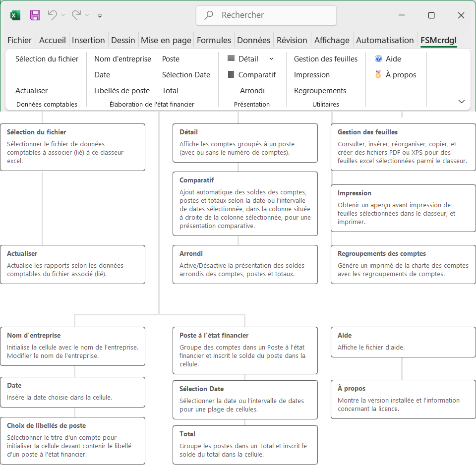Click Gestion des feuilles in Utilitaires
Image resolution: width=476 pixels, height=470 pixels.
tap(325, 59)
